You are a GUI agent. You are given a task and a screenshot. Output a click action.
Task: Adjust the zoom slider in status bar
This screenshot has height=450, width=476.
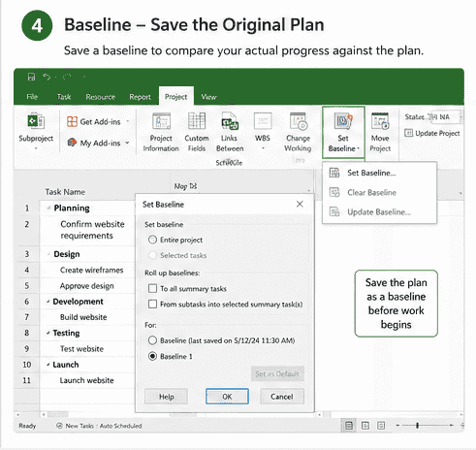click(x=417, y=426)
